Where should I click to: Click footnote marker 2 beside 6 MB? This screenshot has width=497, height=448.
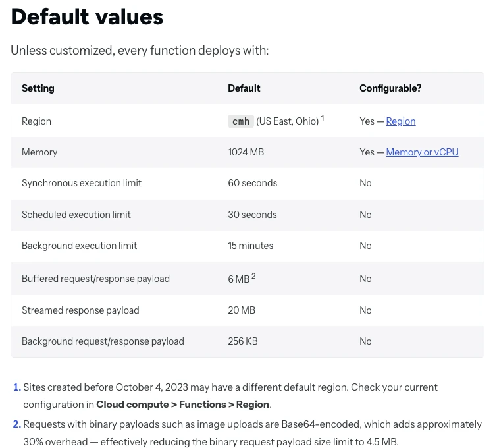point(253,276)
